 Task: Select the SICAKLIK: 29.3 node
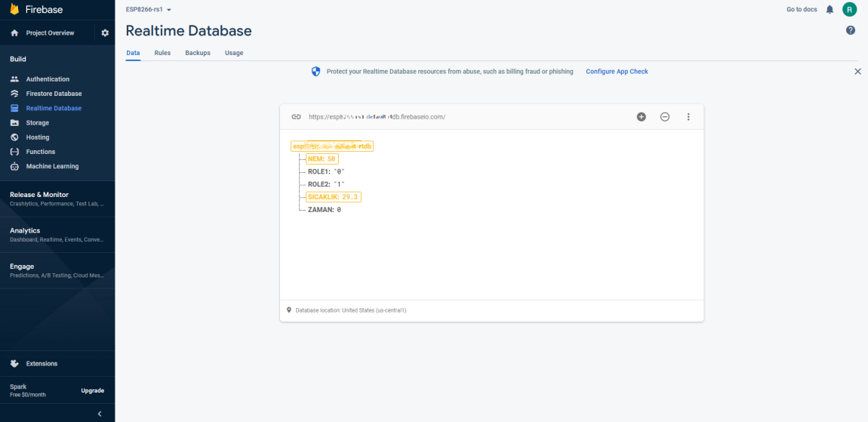[334, 197]
